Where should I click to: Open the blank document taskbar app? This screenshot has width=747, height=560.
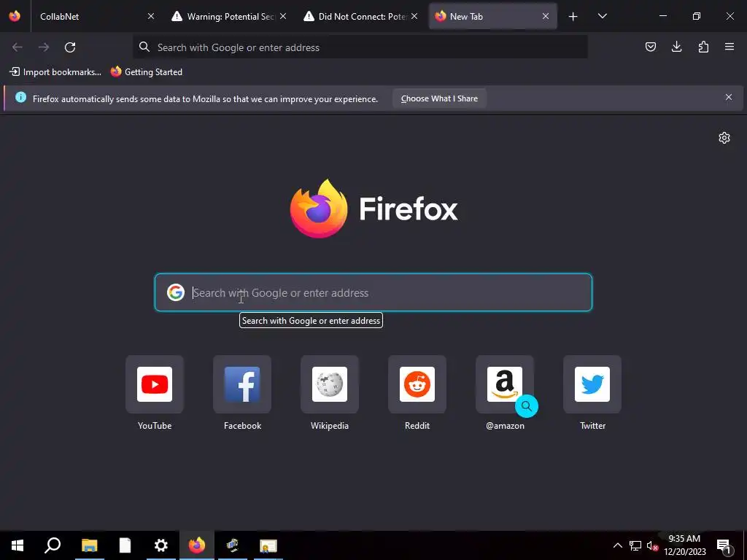click(x=125, y=545)
